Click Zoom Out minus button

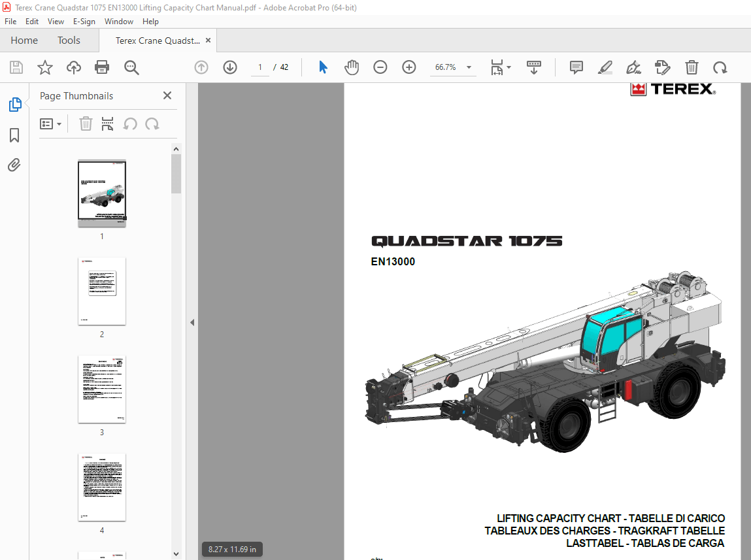[x=380, y=67]
